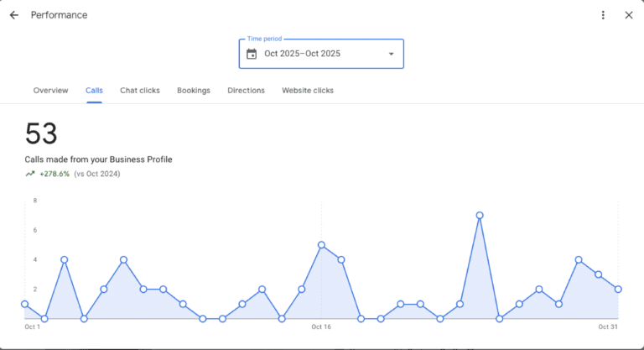This screenshot has width=644, height=350.
Task: Click the first data point at Oct 1
Action: [x=24, y=304]
